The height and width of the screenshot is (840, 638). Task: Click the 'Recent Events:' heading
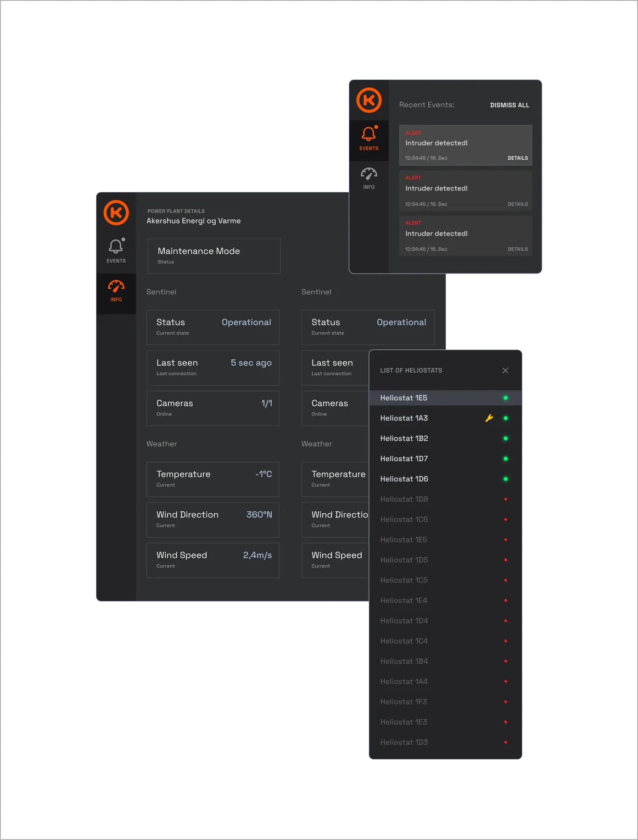427,105
